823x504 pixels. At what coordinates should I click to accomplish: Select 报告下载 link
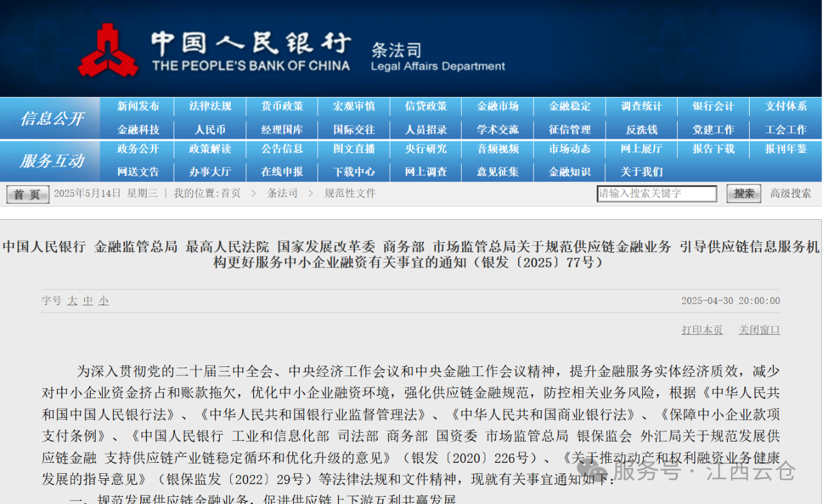tap(714, 148)
